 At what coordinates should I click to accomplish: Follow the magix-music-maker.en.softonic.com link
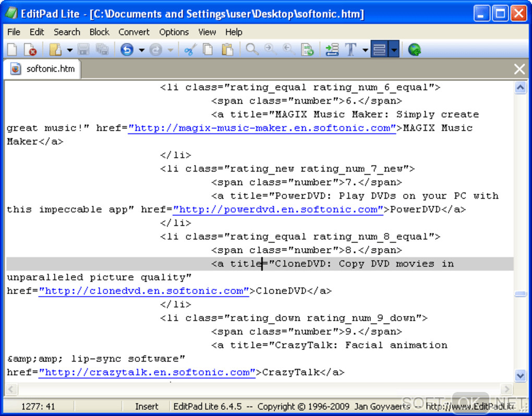coord(262,128)
